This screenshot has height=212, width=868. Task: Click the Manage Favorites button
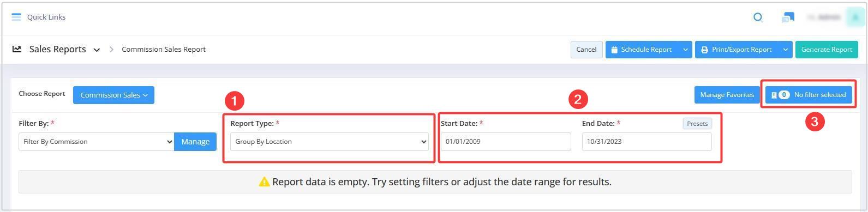727,95
